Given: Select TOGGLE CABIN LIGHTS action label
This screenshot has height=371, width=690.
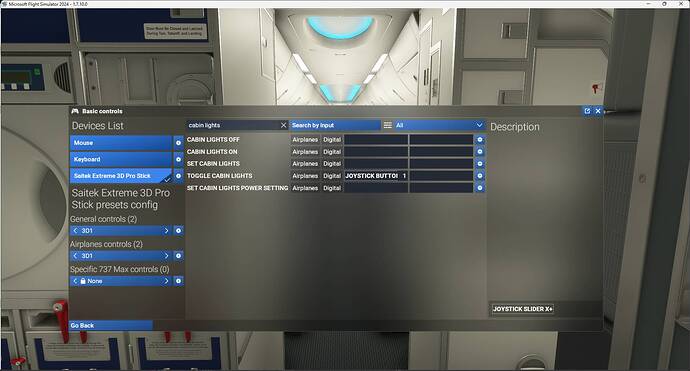Looking at the screenshot, I should click(220, 176).
